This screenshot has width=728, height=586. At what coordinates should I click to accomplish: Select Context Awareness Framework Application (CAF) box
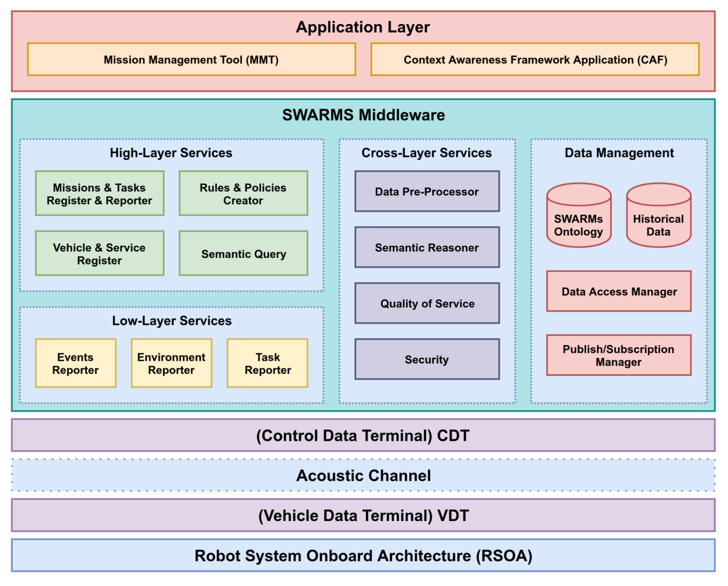(535, 59)
